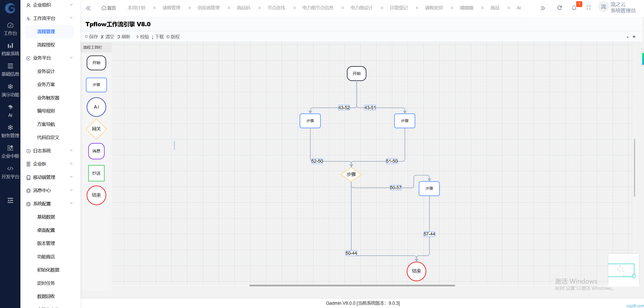Click the page refresh icon in header

coord(559,8)
